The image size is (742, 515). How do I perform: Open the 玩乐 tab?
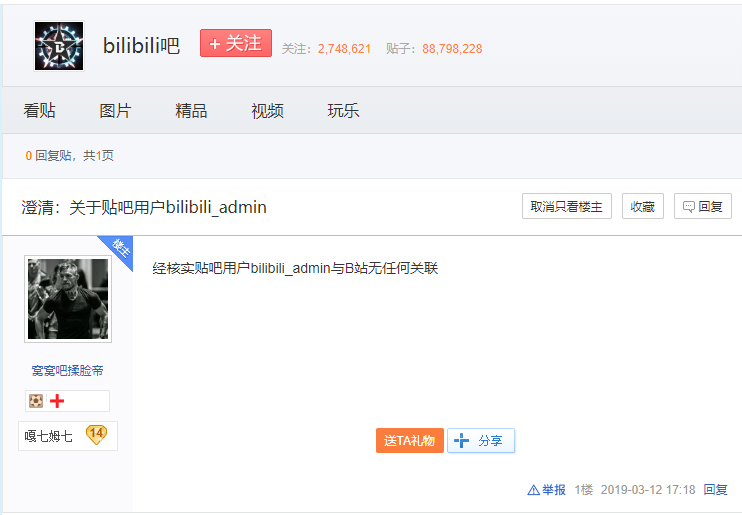point(343,111)
